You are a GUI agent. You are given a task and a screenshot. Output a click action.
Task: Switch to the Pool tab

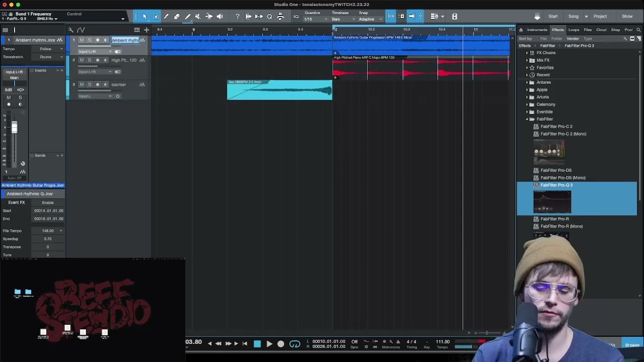pyautogui.click(x=628, y=30)
